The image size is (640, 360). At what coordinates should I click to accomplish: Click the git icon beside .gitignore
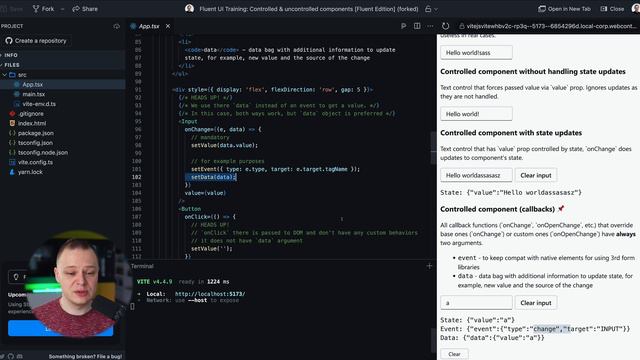tap(12, 114)
